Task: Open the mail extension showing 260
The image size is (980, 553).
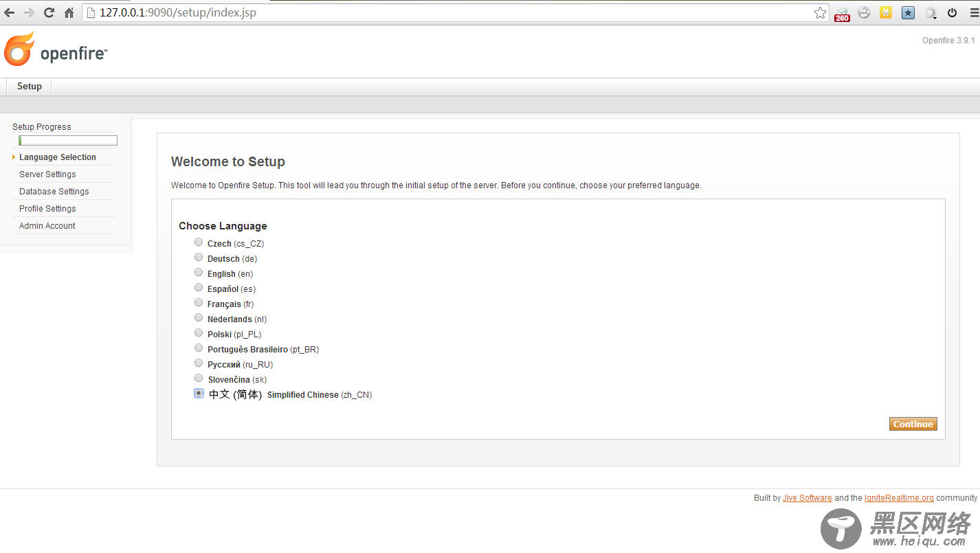Action: pos(842,13)
